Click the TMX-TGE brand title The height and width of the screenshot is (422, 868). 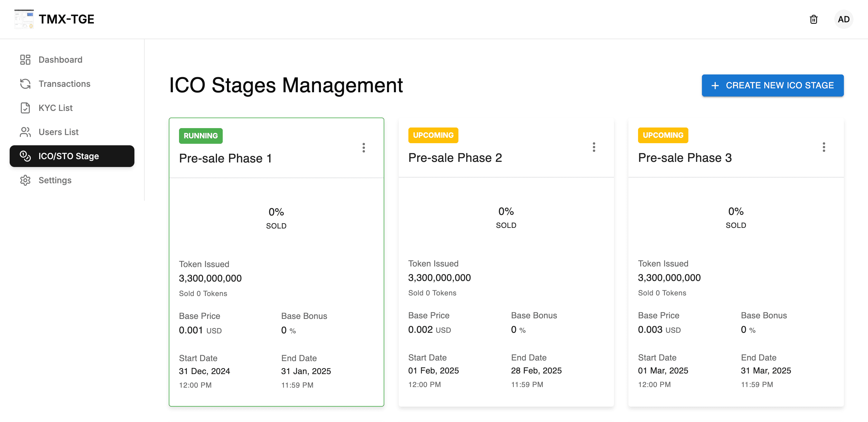click(x=66, y=19)
